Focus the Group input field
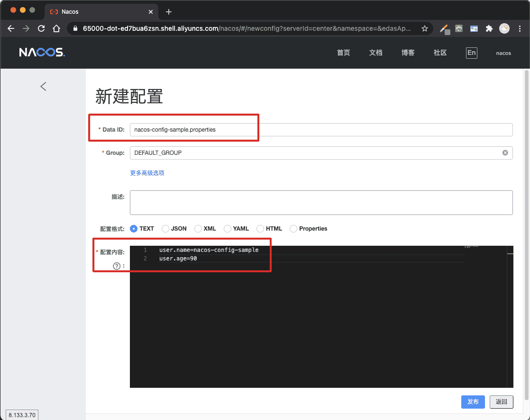 (321, 153)
